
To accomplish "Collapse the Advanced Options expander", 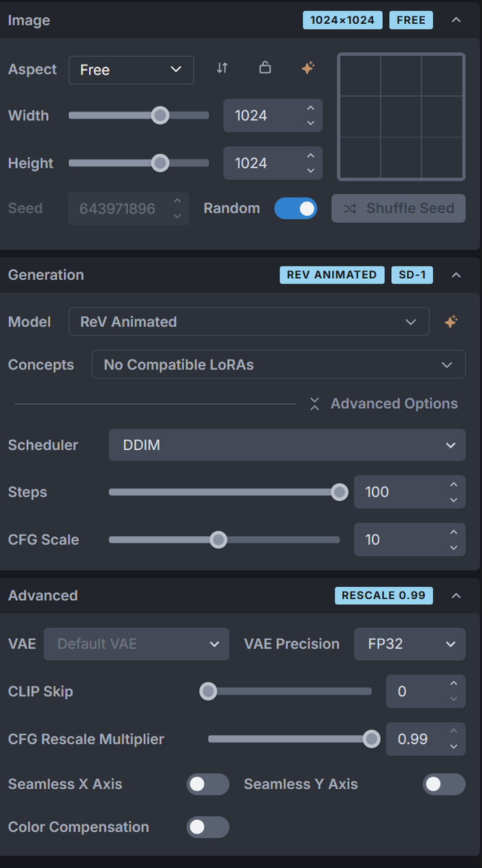I will (x=384, y=404).
